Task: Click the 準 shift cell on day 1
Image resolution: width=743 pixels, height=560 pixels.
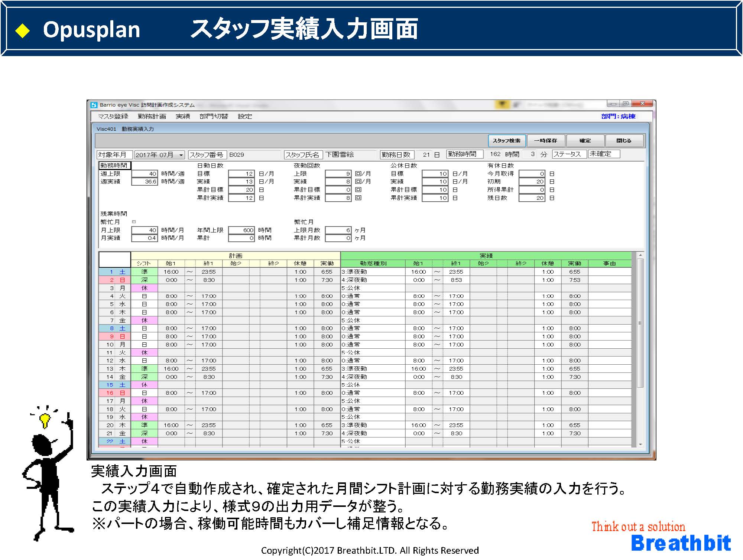Action: tap(144, 272)
